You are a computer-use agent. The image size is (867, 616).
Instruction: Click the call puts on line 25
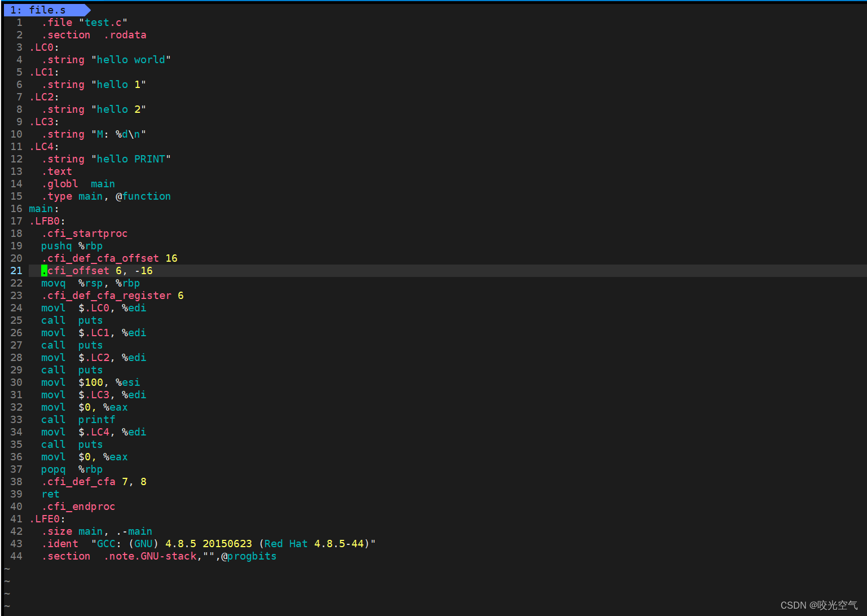click(x=72, y=320)
